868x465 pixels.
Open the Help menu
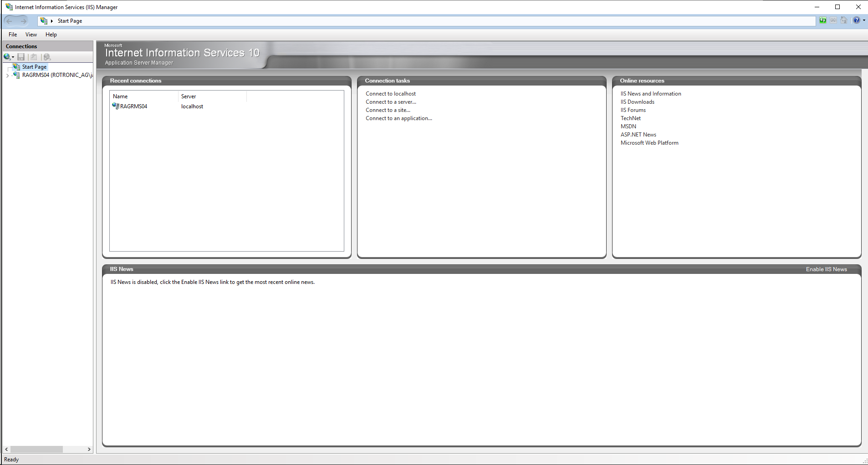(x=51, y=35)
